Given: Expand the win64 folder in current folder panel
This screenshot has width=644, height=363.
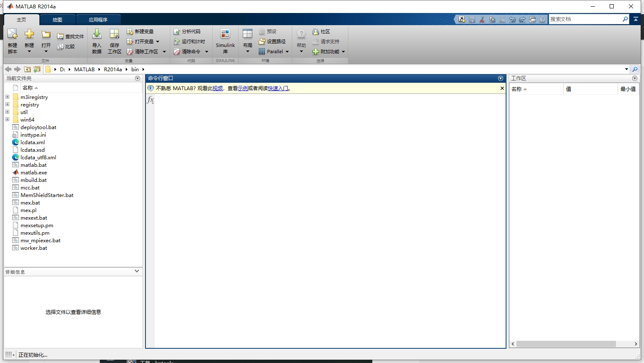Looking at the screenshot, I should tap(7, 119).
